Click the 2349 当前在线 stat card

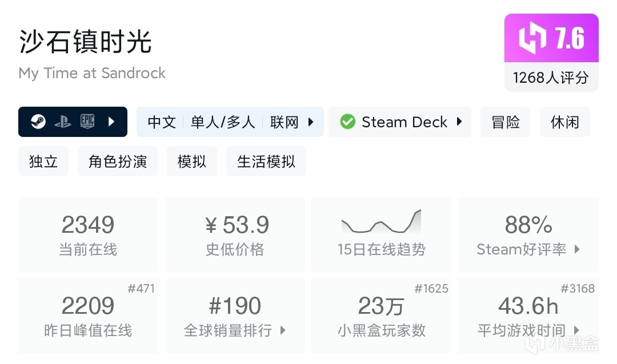tap(88, 234)
